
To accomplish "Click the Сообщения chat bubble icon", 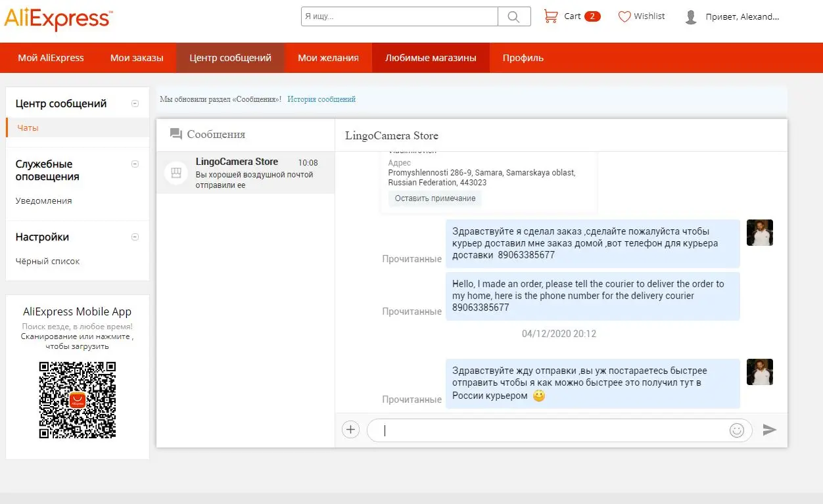I will [x=176, y=134].
